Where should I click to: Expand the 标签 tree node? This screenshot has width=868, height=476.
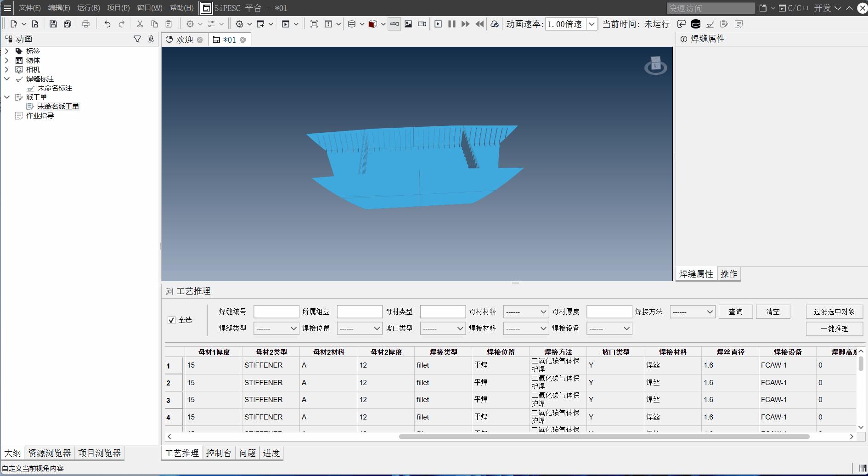coord(7,51)
